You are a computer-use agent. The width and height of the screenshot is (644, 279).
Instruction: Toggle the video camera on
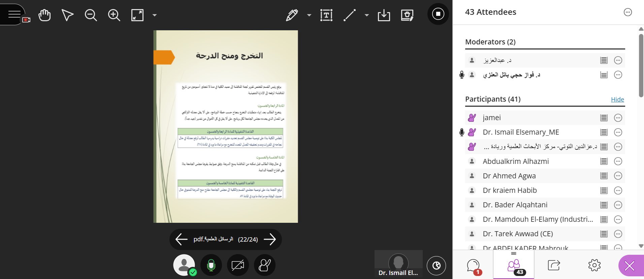click(x=238, y=265)
